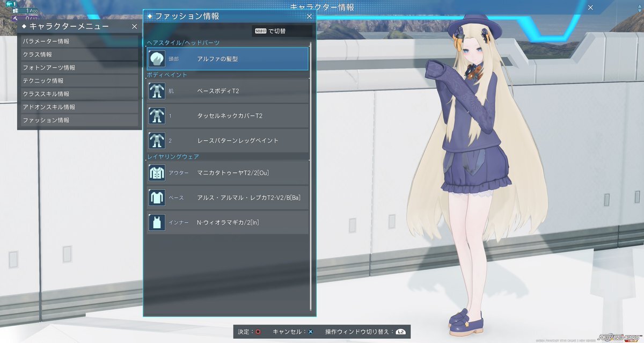Screen dimensions: 644x343
Task: Click the キャラクター情報 header title
Action: (x=321, y=7)
